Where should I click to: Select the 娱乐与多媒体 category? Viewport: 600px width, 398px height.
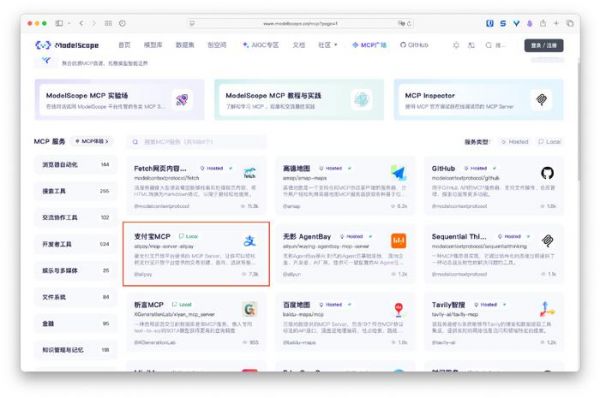(76, 271)
